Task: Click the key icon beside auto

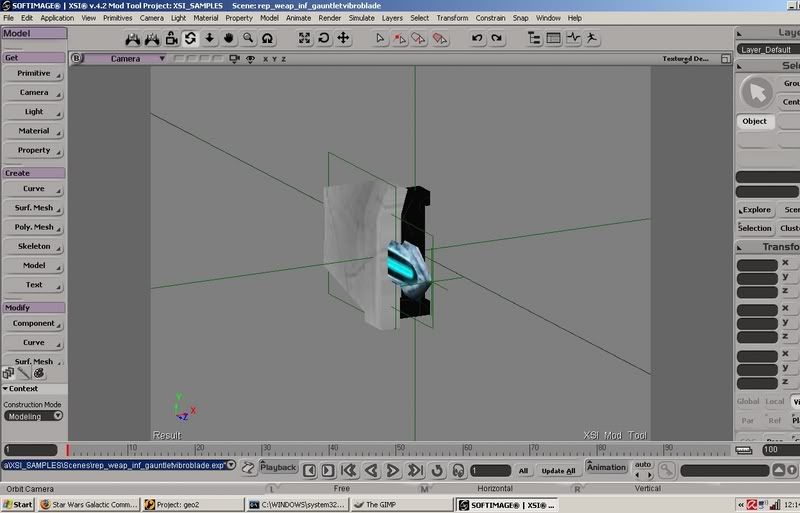Action: pos(666,470)
